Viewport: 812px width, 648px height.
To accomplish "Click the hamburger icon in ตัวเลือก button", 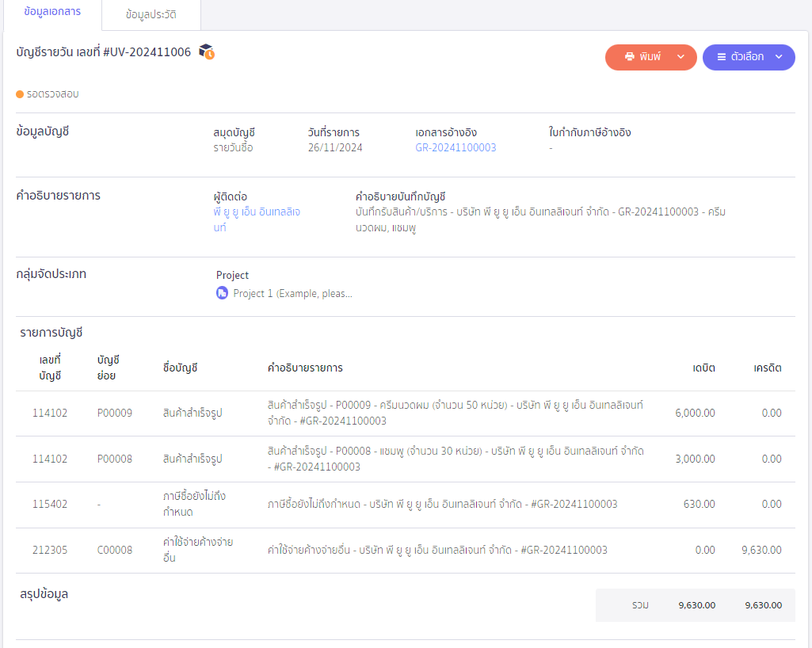I will [721, 57].
